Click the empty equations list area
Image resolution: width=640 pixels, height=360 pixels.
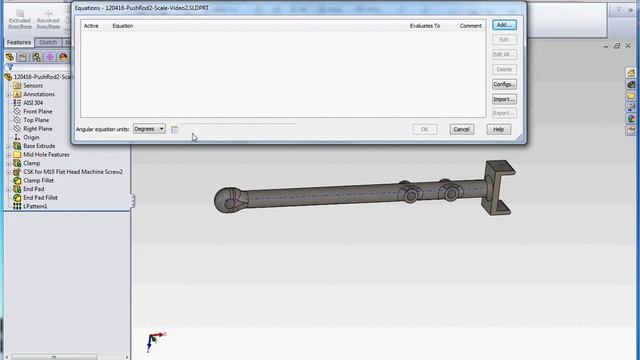(x=283, y=74)
